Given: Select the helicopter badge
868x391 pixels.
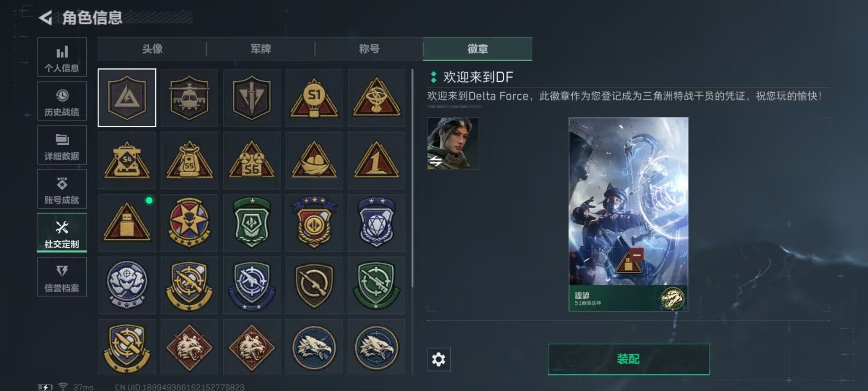Looking at the screenshot, I should [189, 98].
